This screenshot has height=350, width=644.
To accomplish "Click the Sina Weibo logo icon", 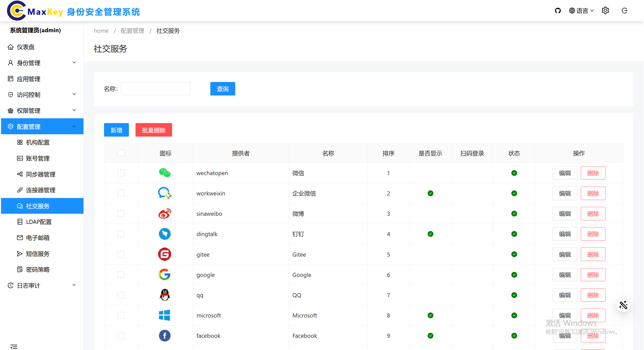I will tap(165, 214).
